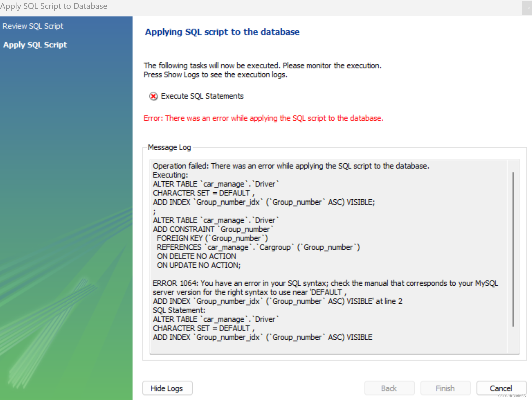This screenshot has height=400, width=532.
Task: Select the Apply SQL Script step
Action: [x=35, y=45]
